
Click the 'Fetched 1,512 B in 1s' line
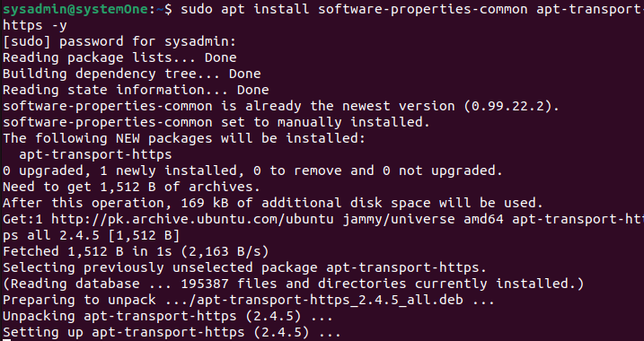[x=136, y=251]
